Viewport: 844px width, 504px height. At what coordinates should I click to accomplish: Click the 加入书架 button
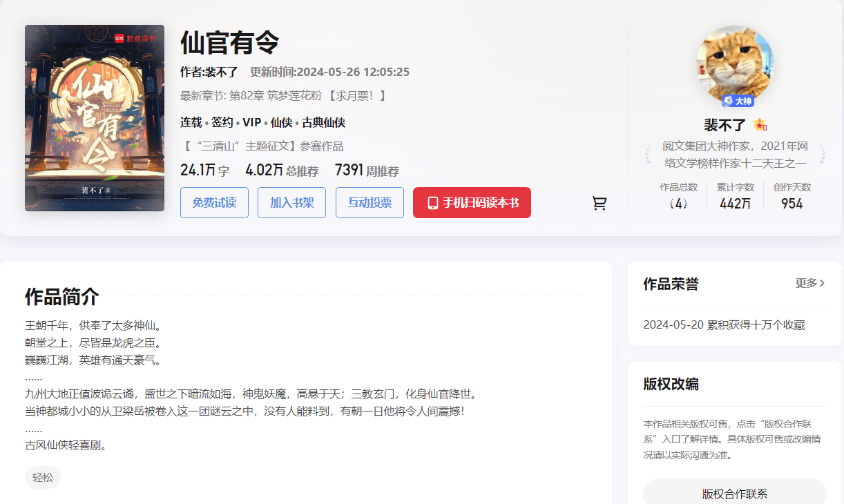point(291,202)
